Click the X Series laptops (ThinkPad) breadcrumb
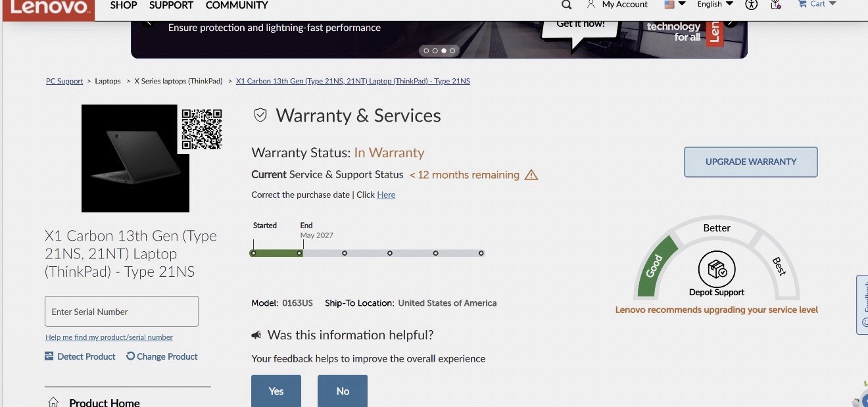The height and width of the screenshot is (407, 868). tap(178, 82)
